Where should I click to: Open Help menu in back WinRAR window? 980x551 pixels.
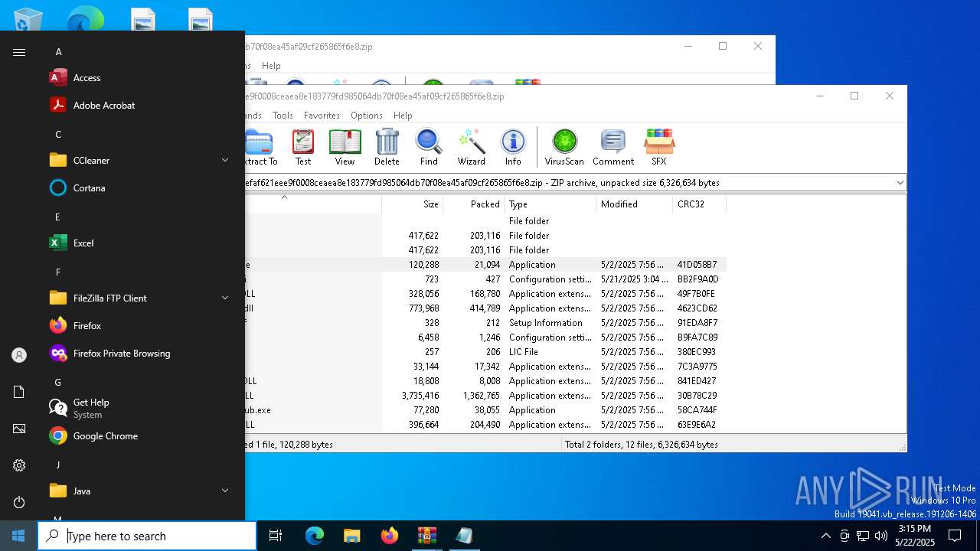[271, 66]
